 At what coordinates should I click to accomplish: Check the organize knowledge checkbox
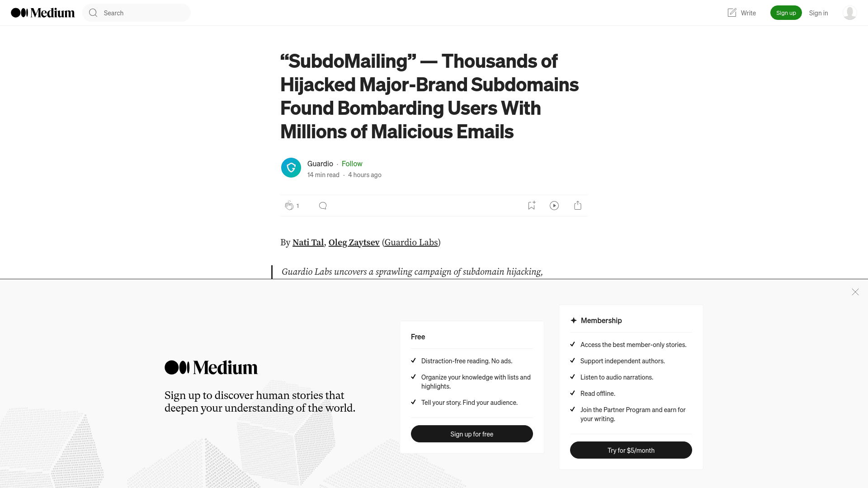pyautogui.click(x=414, y=376)
